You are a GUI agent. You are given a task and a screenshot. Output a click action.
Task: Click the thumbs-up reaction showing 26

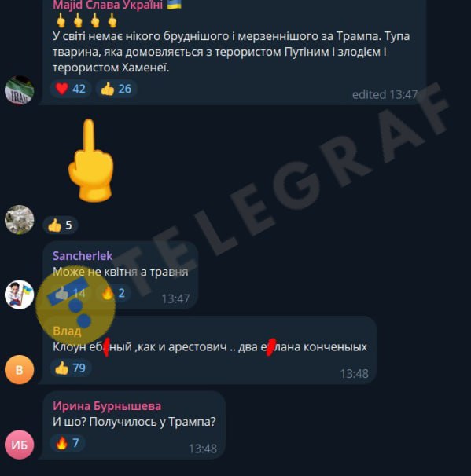coord(116,89)
